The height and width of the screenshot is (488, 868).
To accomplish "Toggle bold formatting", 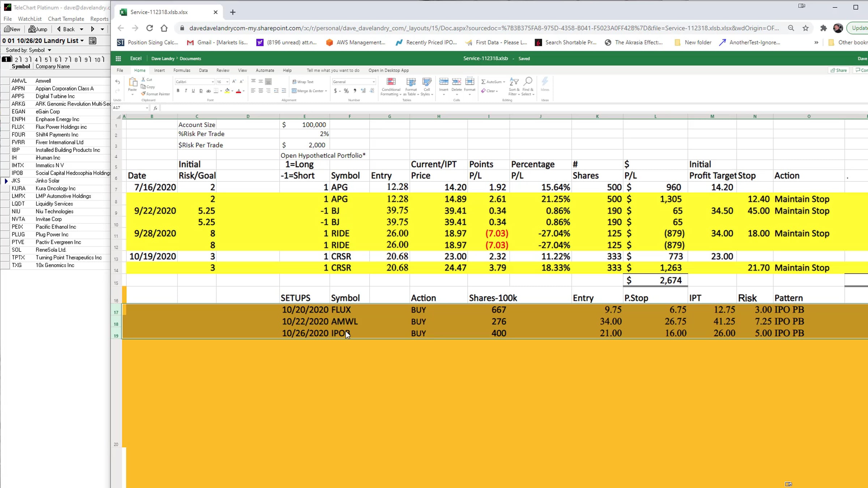I will (x=178, y=91).
